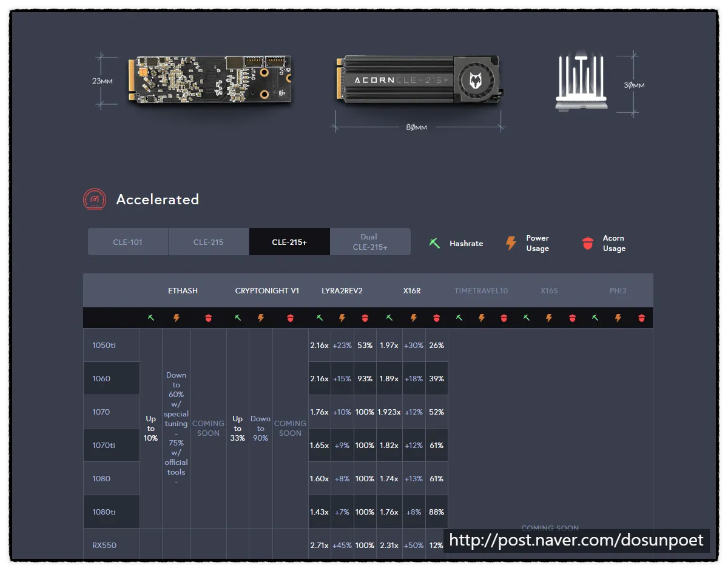The image size is (728, 571).
Task: Click the X16R column header
Action: (412, 291)
